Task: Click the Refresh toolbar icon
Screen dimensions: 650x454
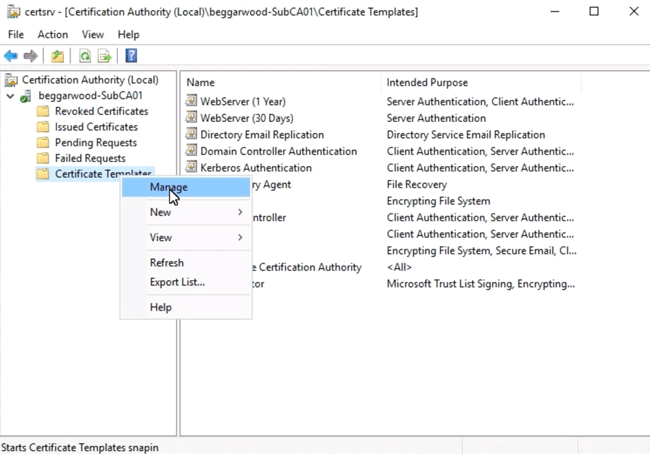Action: [85, 56]
